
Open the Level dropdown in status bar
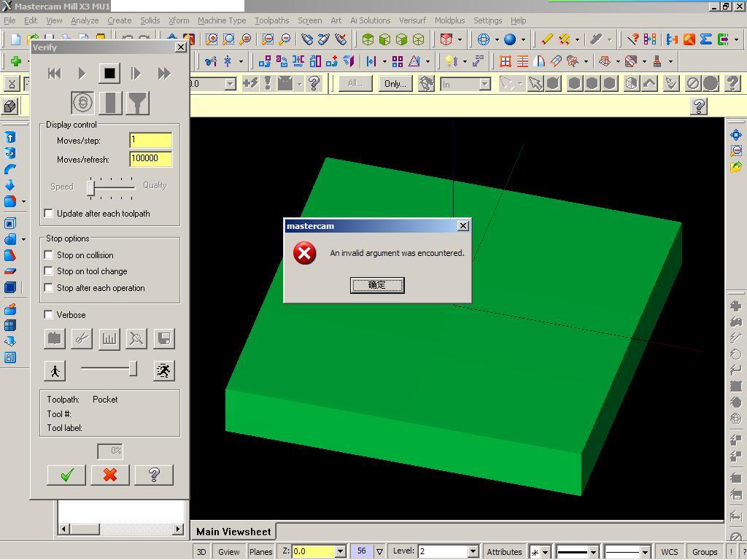pyautogui.click(x=473, y=551)
